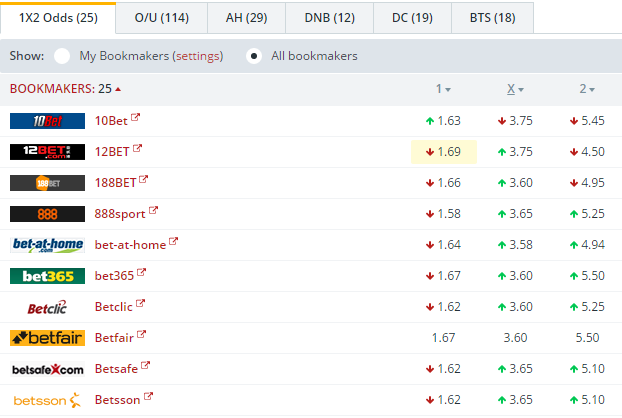Open the bet-at-home.com logo image
Screen dimensions: 622x418
point(47,245)
